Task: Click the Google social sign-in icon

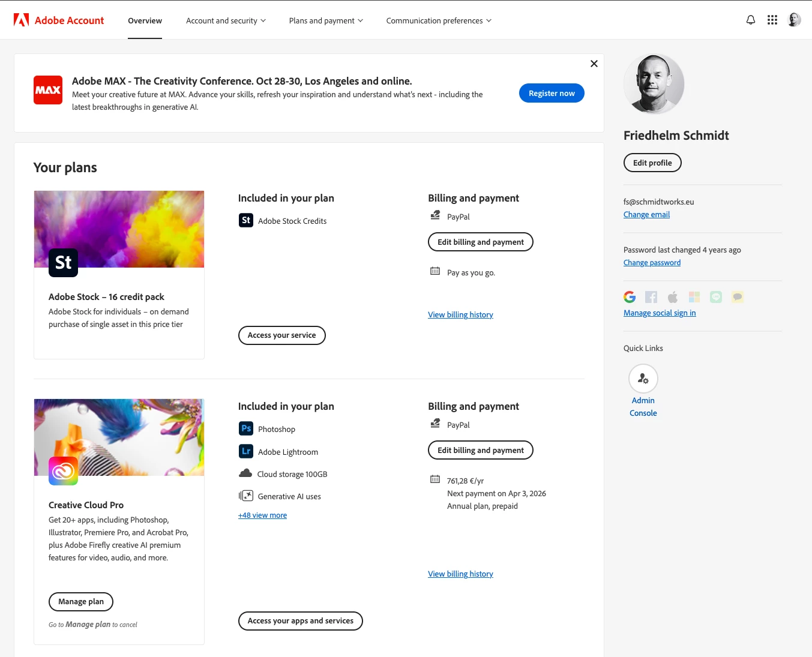Action: click(630, 297)
